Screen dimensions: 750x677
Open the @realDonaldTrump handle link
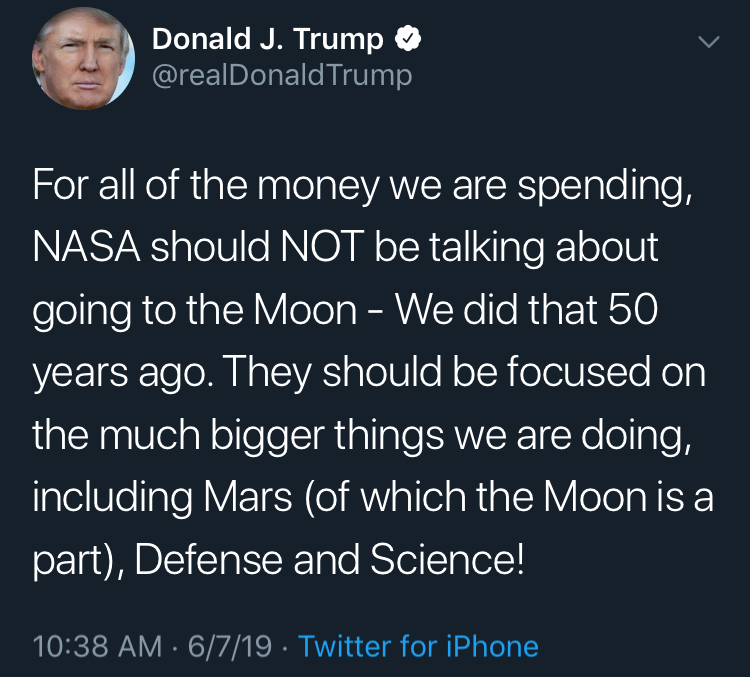281,76
